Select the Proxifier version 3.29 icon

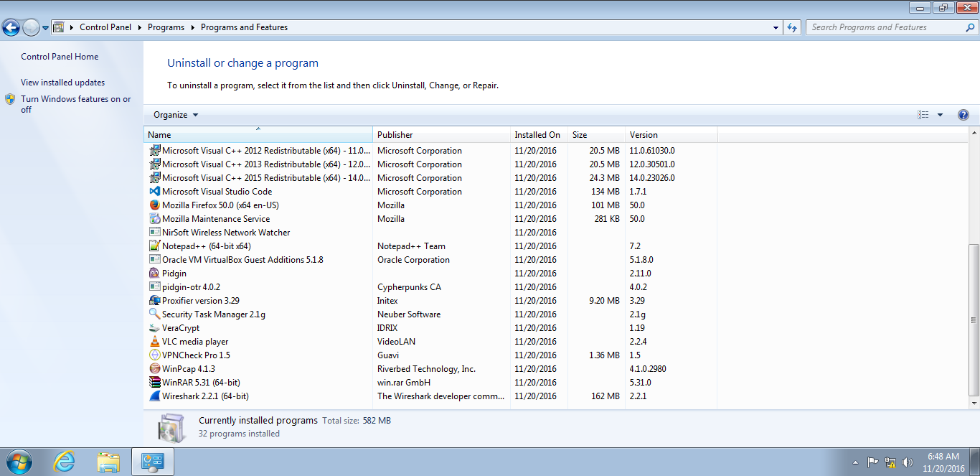click(x=154, y=301)
